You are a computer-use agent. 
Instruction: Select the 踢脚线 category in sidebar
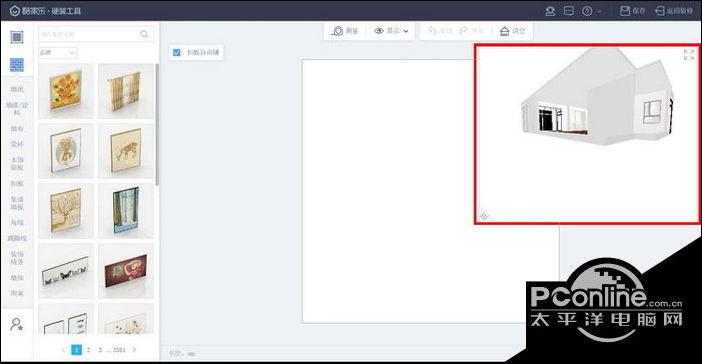(17, 238)
